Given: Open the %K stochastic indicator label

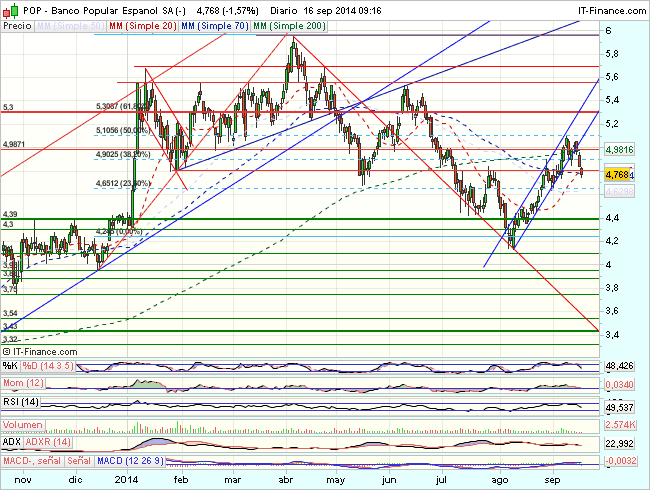Looking at the screenshot, I should (10, 366).
